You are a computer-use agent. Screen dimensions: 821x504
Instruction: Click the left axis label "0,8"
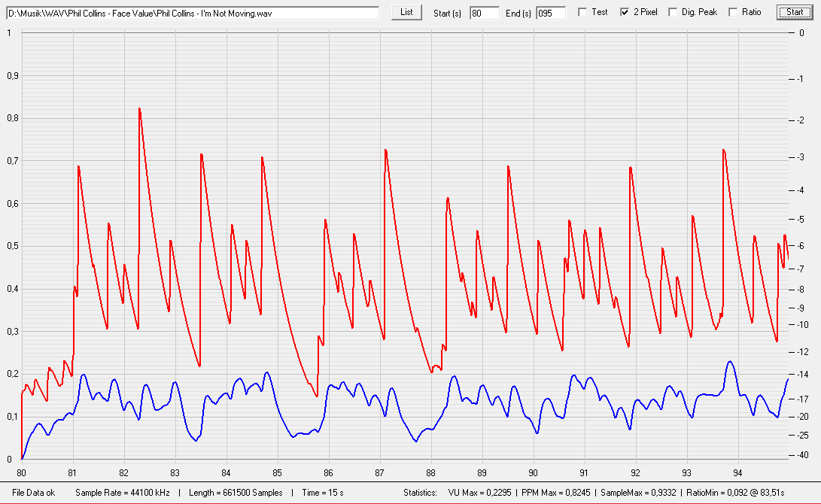pyautogui.click(x=13, y=118)
